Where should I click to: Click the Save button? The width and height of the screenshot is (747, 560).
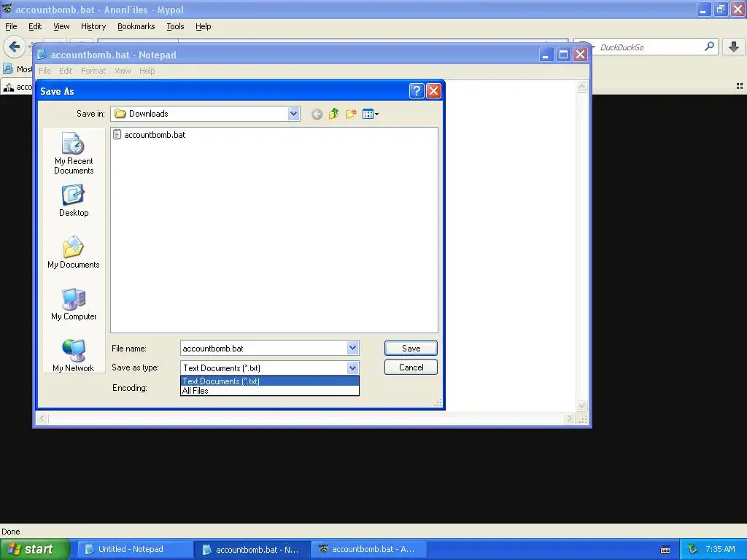pos(411,348)
